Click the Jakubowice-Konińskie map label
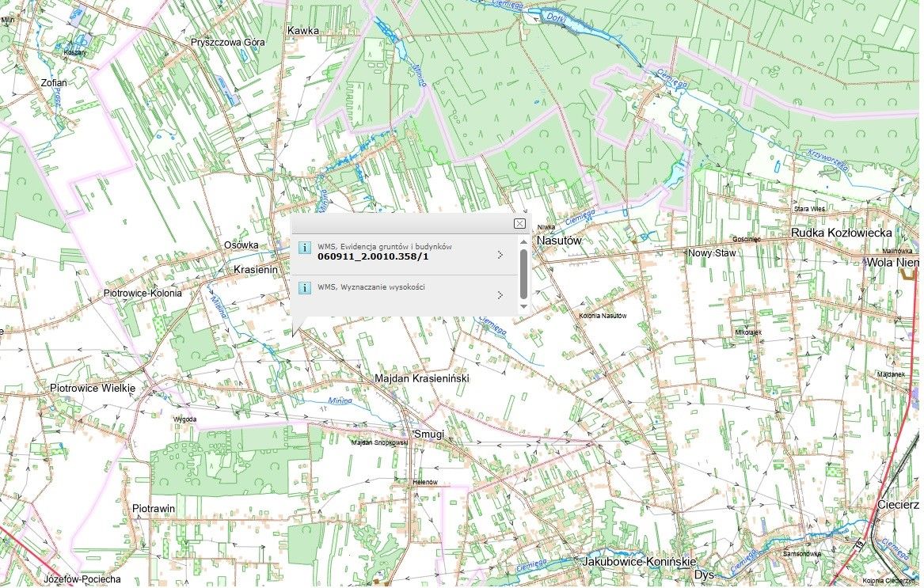The width and height of the screenshot is (924, 588). pos(640,561)
